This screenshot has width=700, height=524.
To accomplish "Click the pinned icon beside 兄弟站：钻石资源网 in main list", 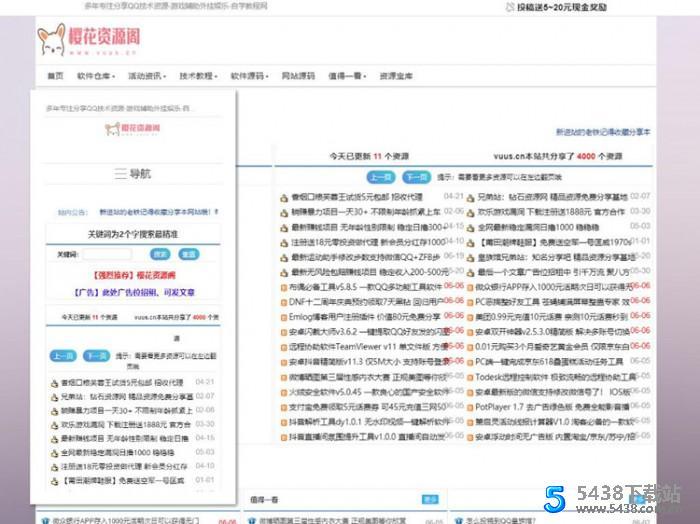I will pos(471,198).
